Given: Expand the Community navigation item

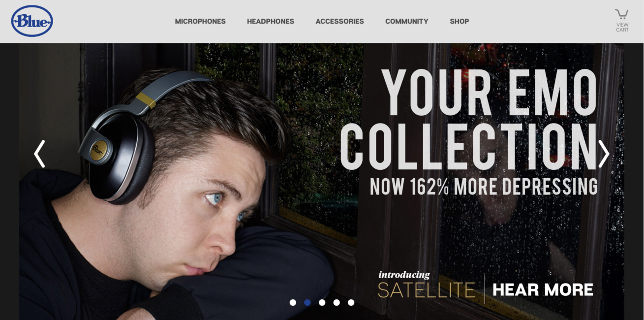Looking at the screenshot, I should (x=407, y=21).
